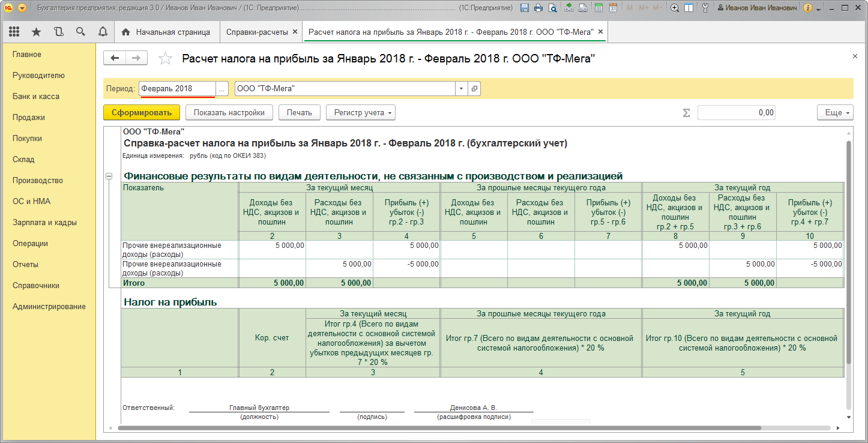Click the vertical scrollbar of report

coord(848,252)
